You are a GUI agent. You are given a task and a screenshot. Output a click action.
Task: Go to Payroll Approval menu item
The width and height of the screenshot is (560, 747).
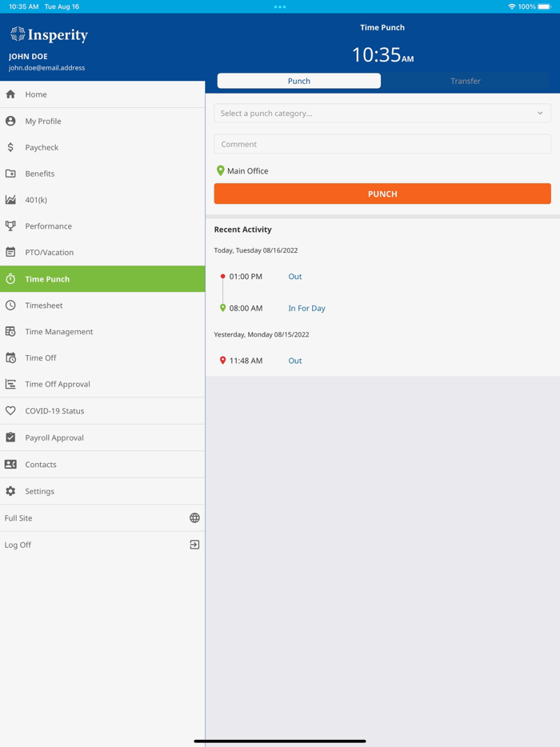[x=102, y=437]
